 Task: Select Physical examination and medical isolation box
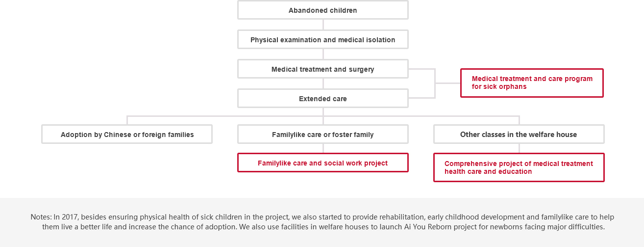(x=322, y=39)
